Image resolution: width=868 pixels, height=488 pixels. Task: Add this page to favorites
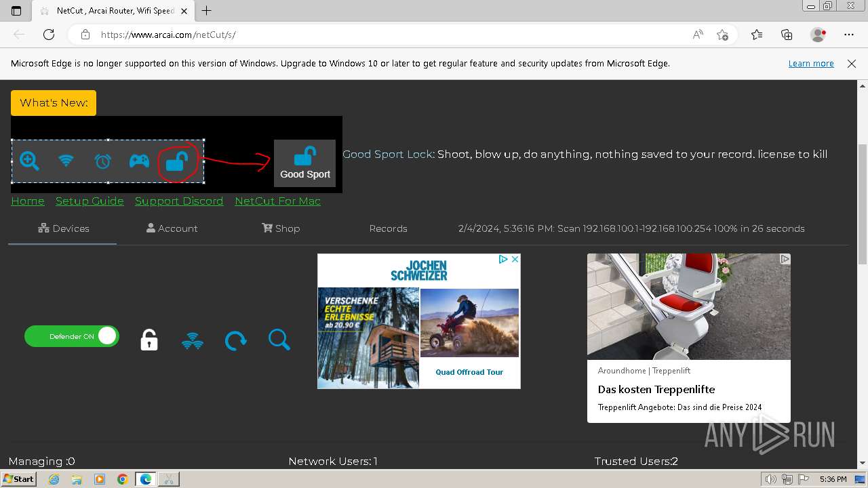(722, 35)
